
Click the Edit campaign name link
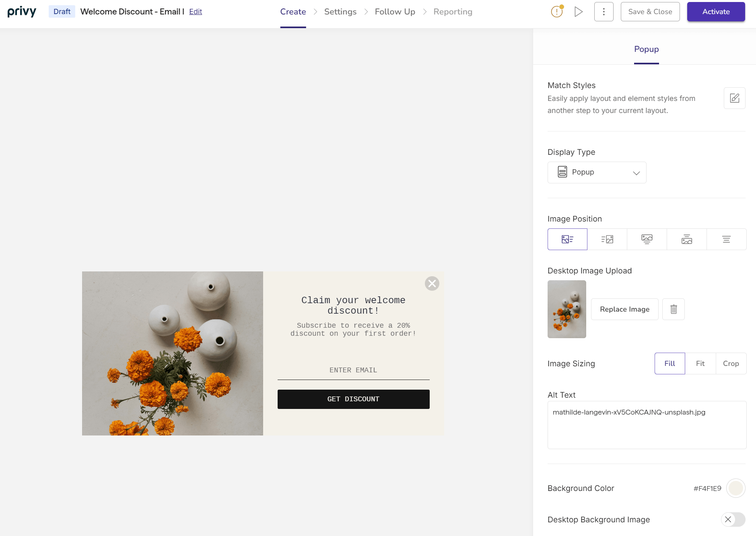196,12
